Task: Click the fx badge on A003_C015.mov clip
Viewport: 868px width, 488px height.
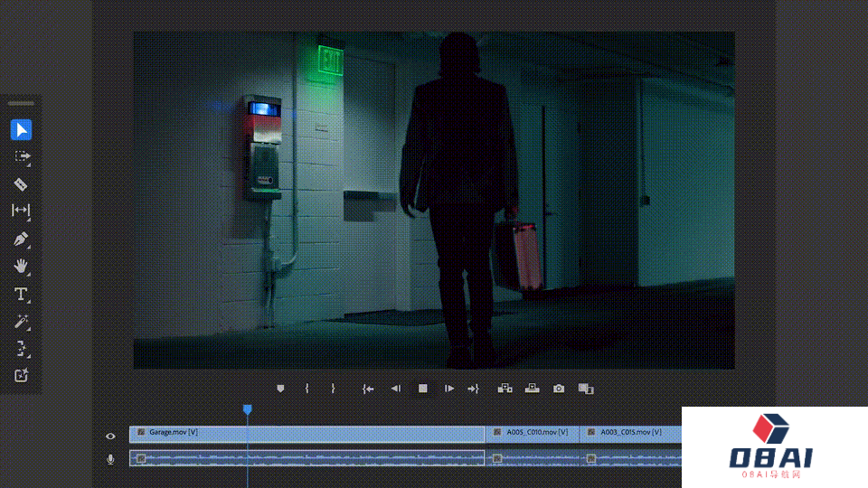Action: point(591,432)
